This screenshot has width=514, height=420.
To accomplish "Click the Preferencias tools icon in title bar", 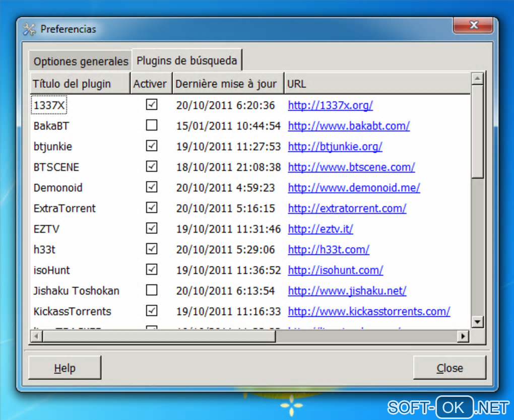I will (x=29, y=29).
